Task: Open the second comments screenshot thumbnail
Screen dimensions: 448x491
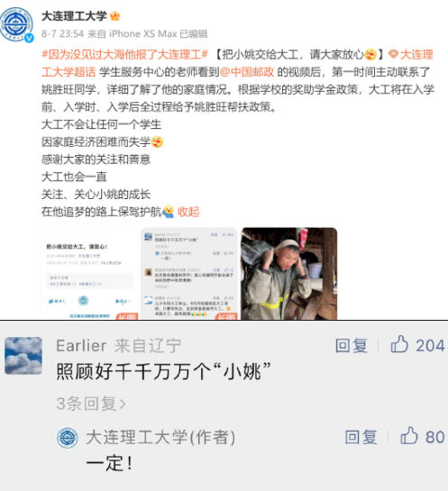Action: pos(189,274)
